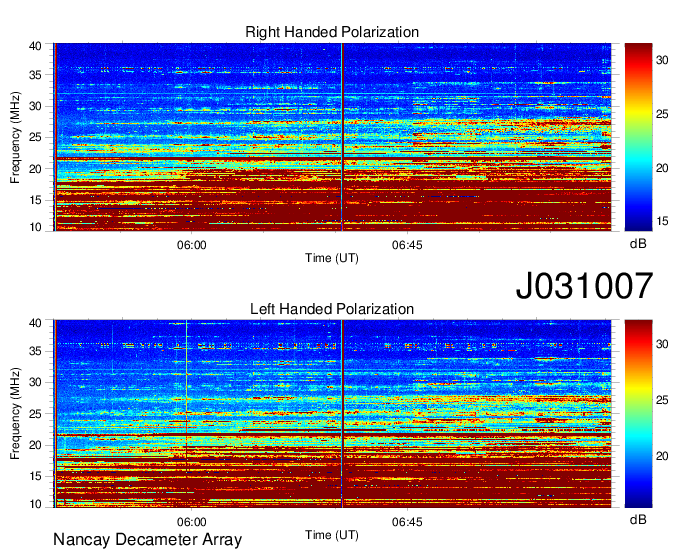Click the '25' frequency tick of top plot

pyautogui.click(x=36, y=137)
